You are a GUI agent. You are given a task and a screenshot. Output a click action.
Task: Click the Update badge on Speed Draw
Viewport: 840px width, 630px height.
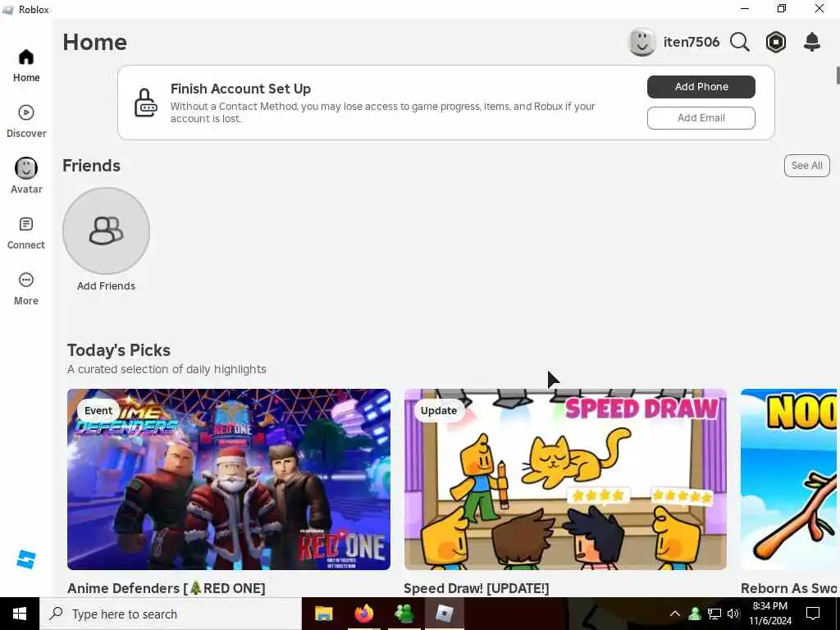pyautogui.click(x=439, y=411)
